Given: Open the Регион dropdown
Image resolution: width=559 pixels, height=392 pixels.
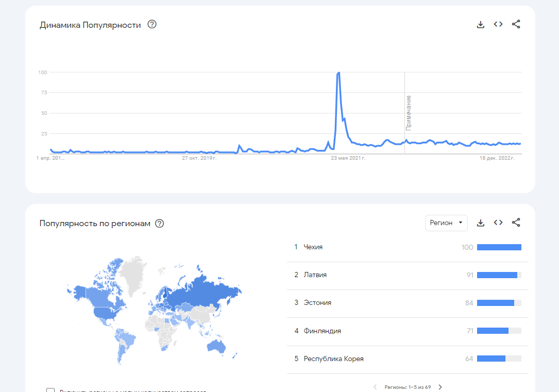Looking at the screenshot, I should coord(446,223).
